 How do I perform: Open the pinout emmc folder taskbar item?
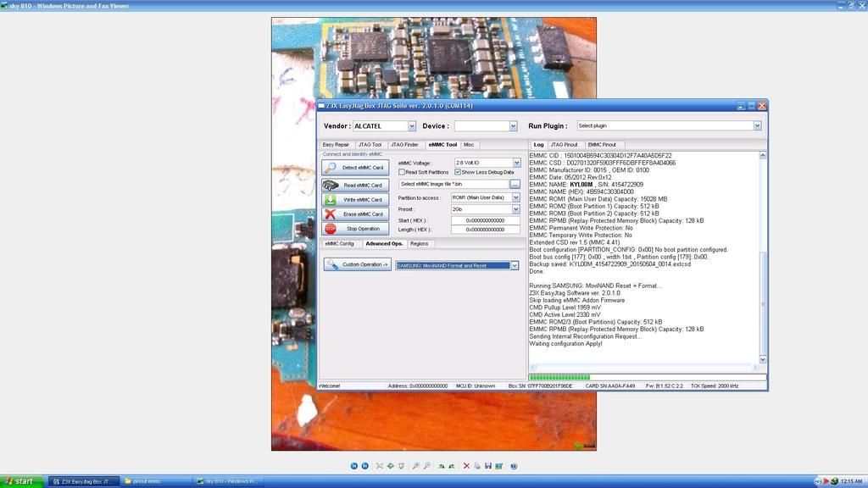[156, 481]
